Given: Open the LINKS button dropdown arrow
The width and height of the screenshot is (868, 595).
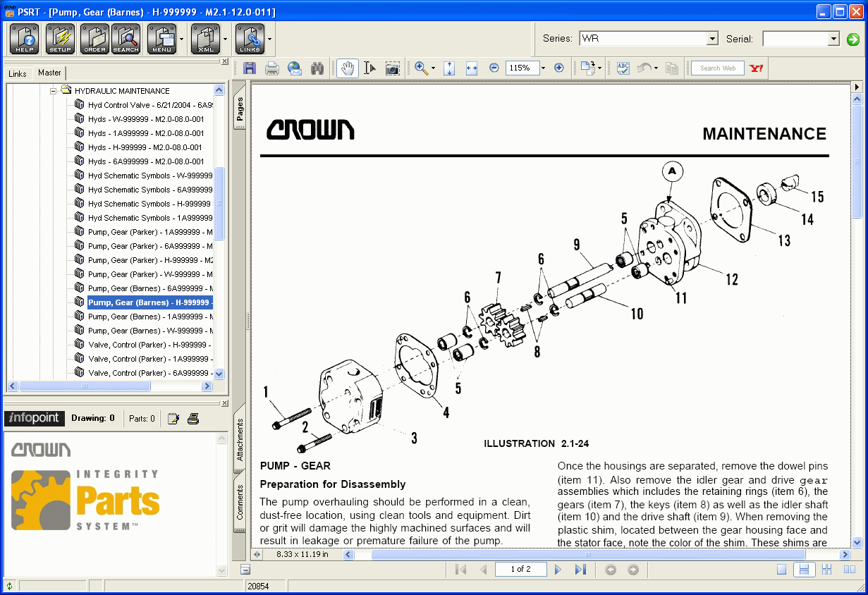Looking at the screenshot, I should coord(269,39).
